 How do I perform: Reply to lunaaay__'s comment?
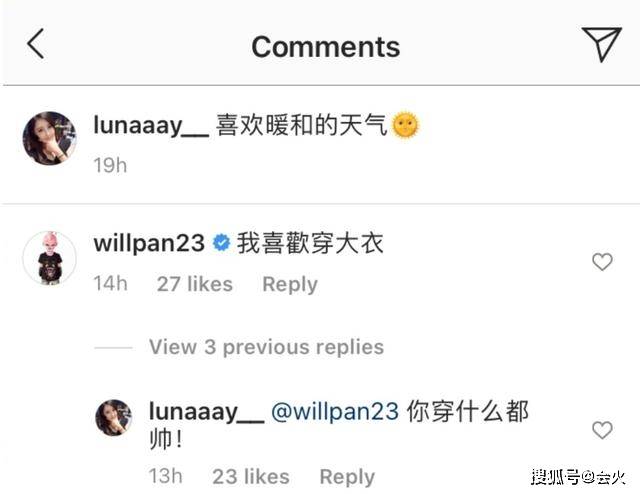(347, 477)
